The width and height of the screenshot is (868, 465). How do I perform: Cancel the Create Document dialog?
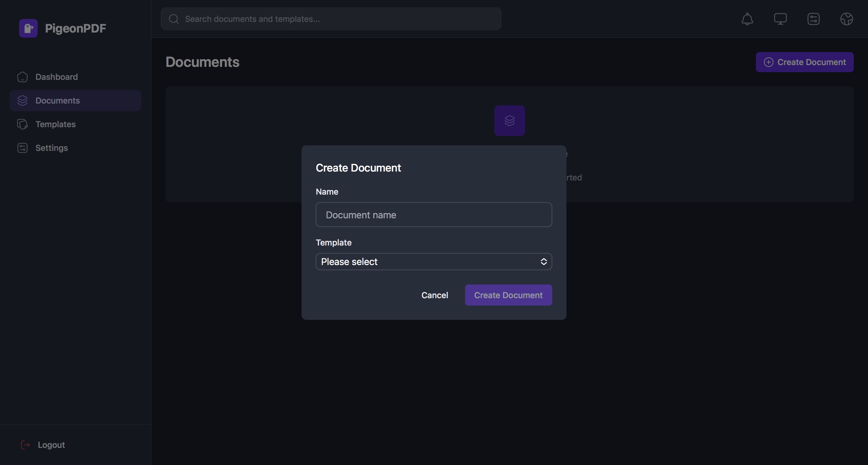[435, 295]
